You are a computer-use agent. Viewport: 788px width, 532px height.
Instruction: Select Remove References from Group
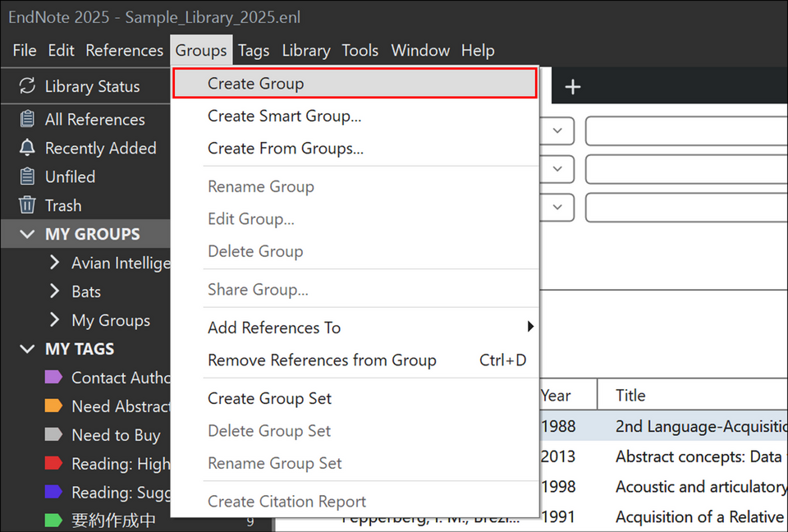coord(355,360)
